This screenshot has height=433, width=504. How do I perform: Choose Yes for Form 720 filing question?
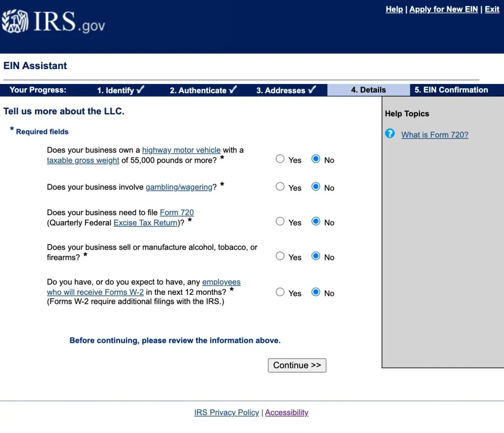pos(280,222)
